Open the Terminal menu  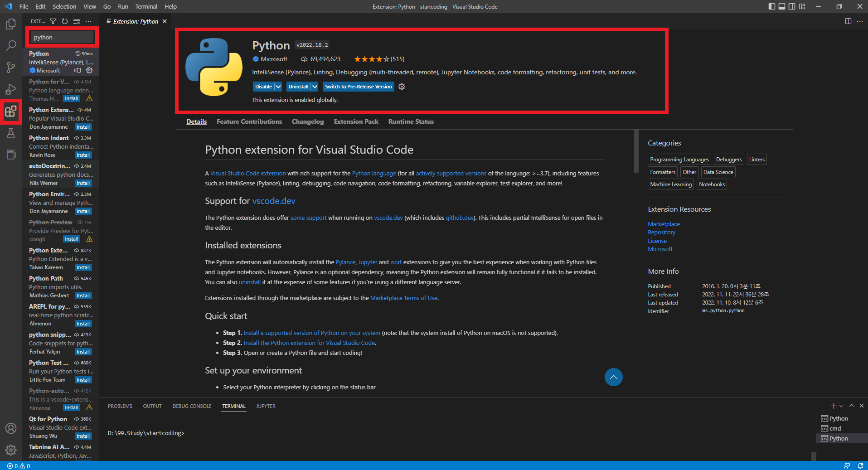coord(146,6)
